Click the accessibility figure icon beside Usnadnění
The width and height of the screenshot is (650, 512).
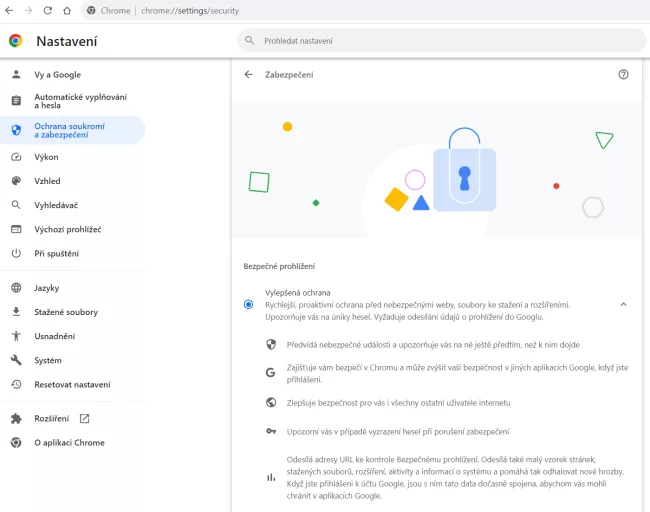[x=16, y=336]
